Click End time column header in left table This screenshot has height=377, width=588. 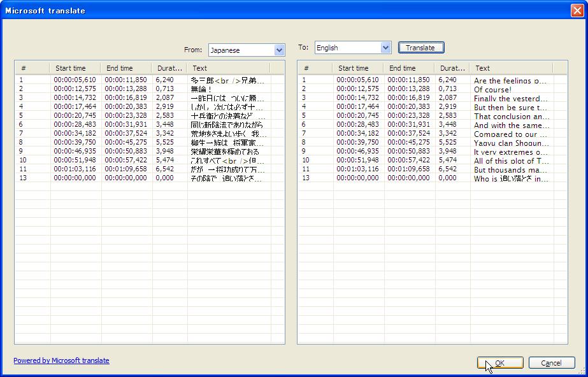pyautogui.click(x=126, y=68)
